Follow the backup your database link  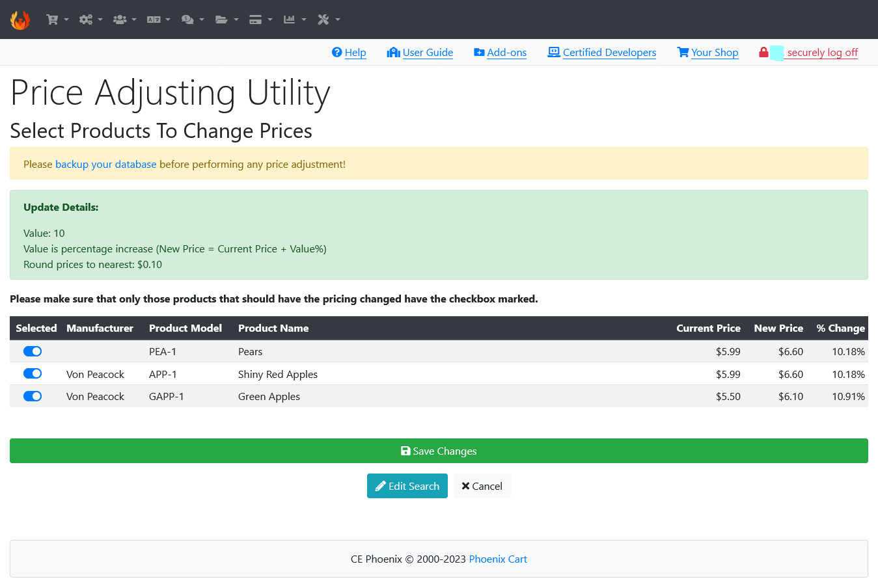click(106, 165)
